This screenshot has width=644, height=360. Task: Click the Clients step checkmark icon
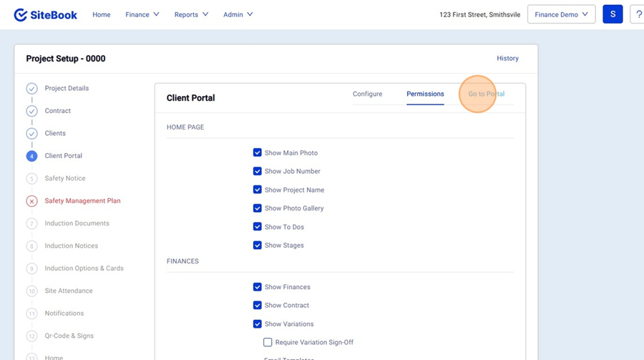tap(31, 134)
